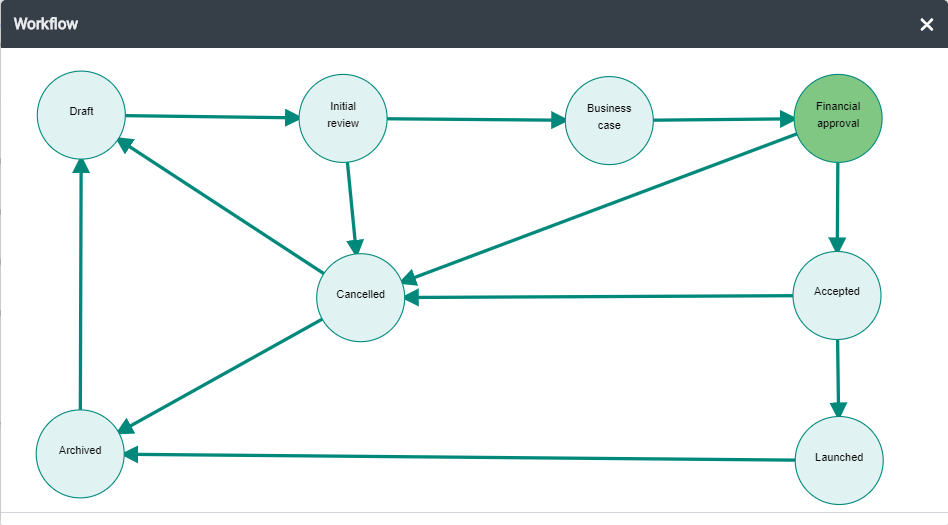Select the highlighted Financial approval node
Screen dimensions: 948x525
[x=837, y=118]
